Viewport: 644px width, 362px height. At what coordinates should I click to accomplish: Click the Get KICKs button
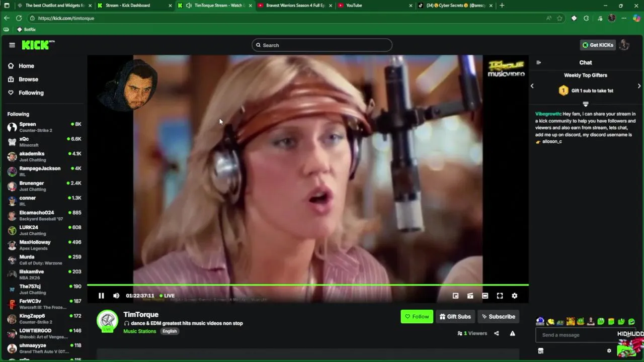598,45
